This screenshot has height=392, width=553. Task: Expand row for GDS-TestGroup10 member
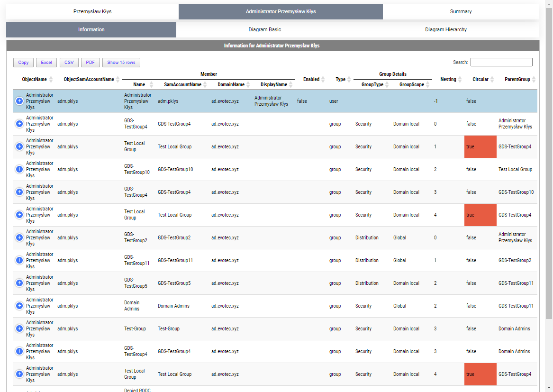pyautogui.click(x=19, y=169)
